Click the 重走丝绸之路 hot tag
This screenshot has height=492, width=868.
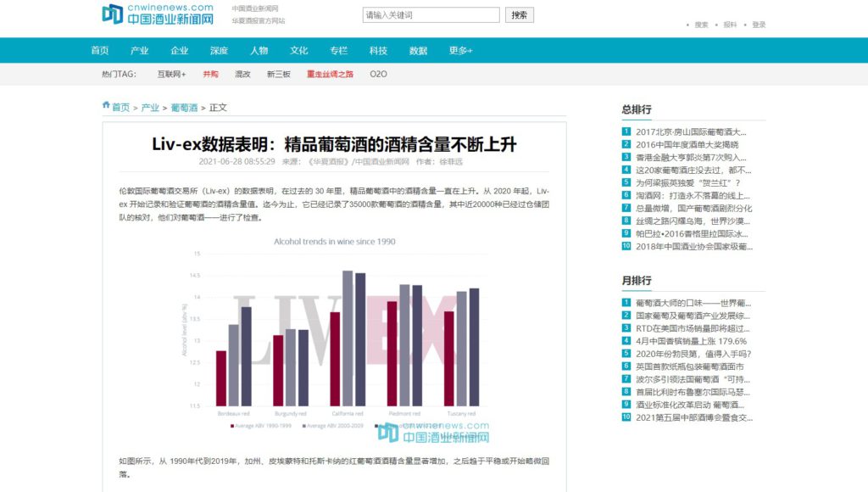click(330, 74)
